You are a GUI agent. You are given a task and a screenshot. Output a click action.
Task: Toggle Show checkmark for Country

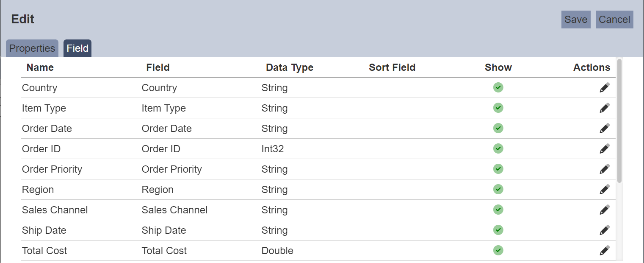[x=498, y=87]
